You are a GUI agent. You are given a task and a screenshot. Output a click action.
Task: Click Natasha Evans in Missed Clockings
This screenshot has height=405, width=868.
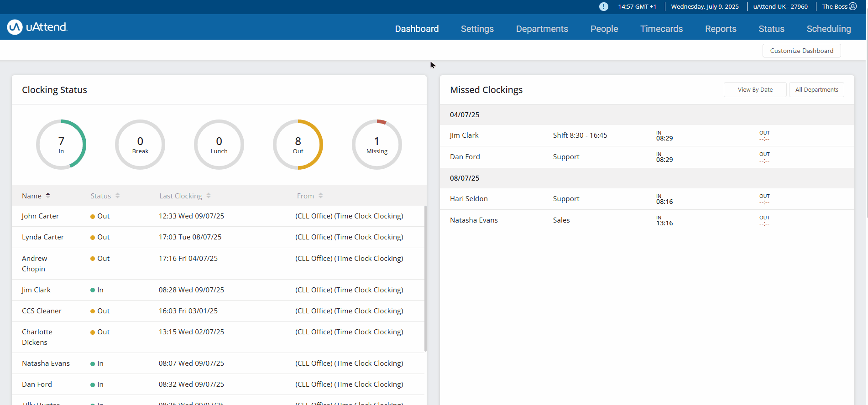[474, 220]
